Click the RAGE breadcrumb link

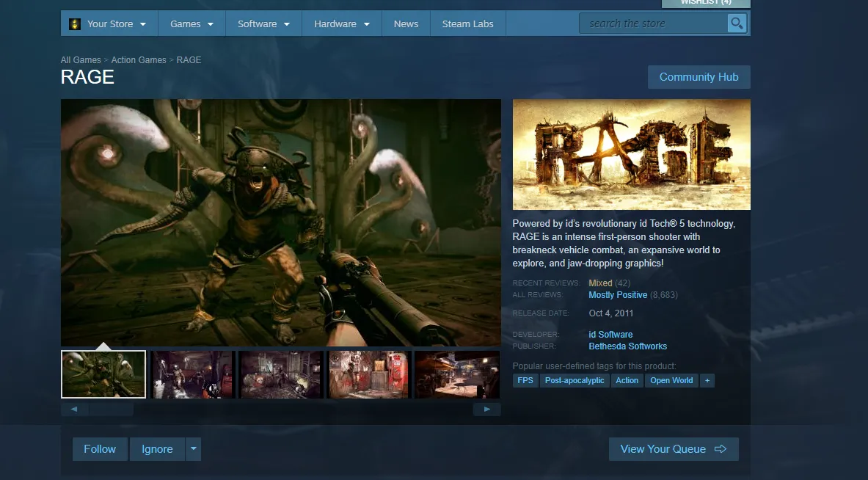(189, 59)
